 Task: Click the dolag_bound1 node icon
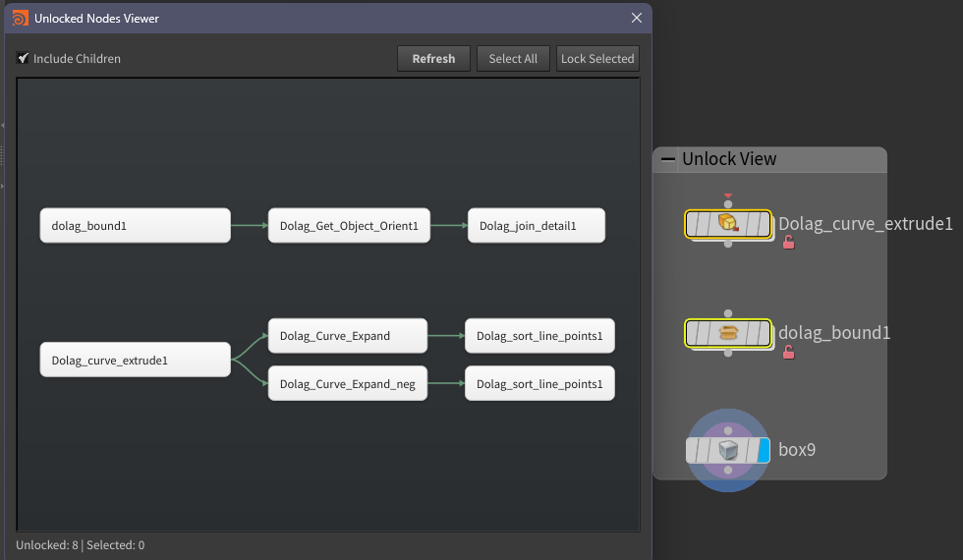[727, 333]
